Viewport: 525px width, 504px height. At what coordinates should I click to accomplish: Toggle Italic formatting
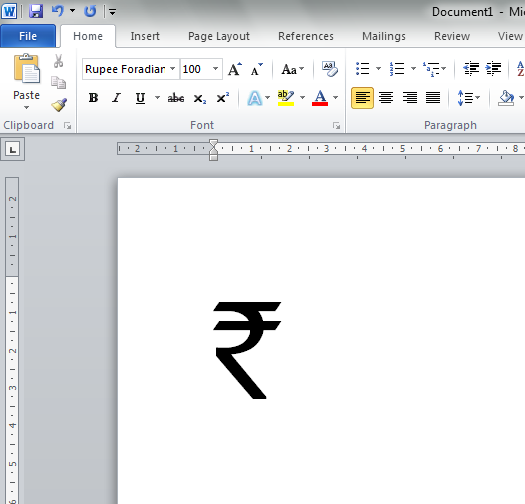coord(116,98)
